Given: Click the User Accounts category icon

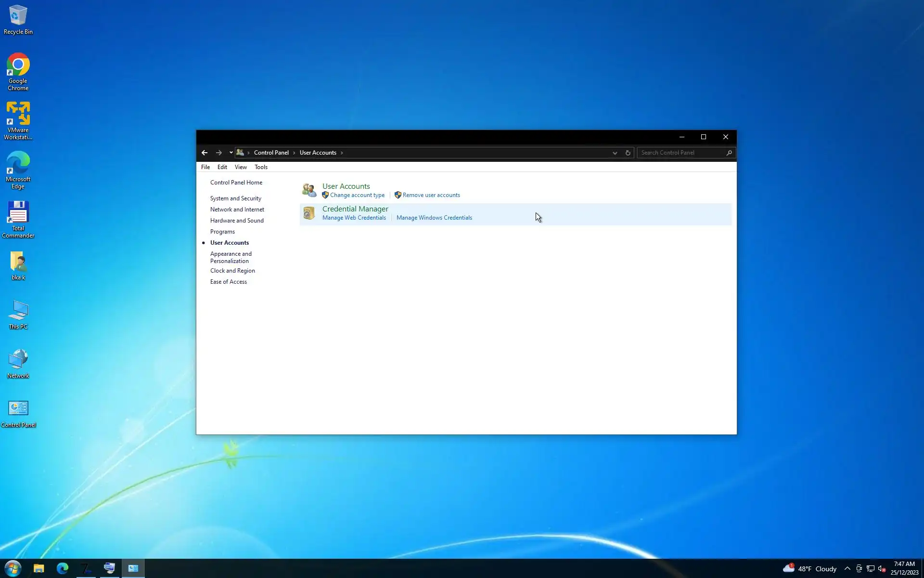Looking at the screenshot, I should [x=309, y=190].
